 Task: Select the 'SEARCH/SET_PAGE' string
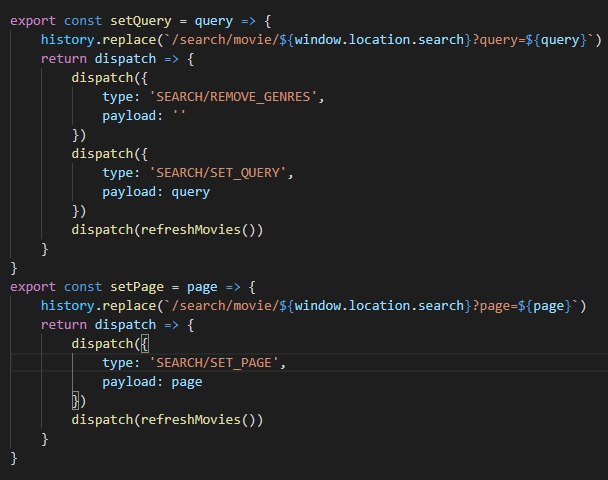pyautogui.click(x=214, y=363)
